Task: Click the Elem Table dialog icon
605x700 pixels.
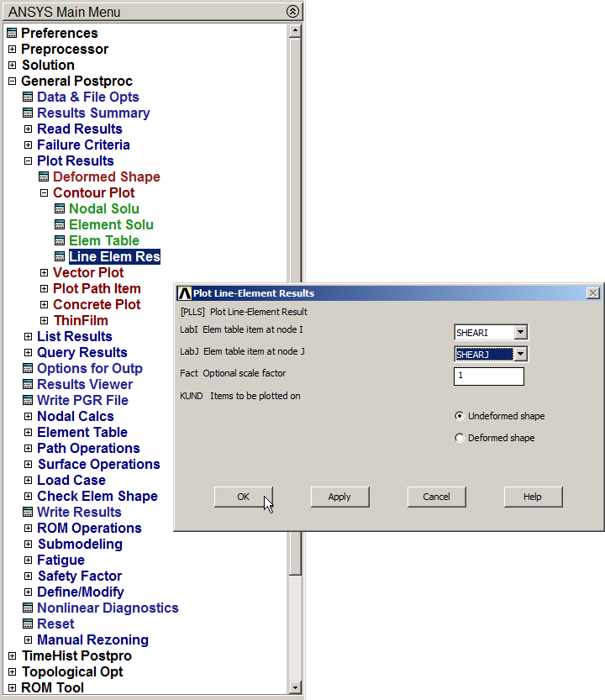Action: [x=60, y=241]
